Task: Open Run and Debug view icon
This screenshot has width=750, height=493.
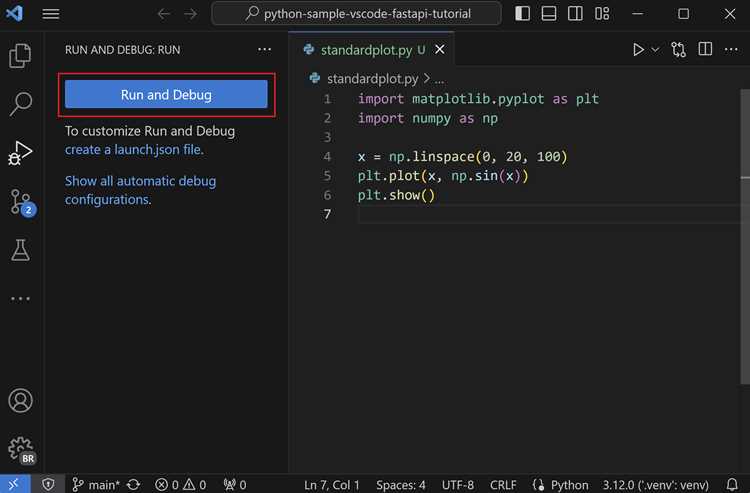Action: [20, 153]
